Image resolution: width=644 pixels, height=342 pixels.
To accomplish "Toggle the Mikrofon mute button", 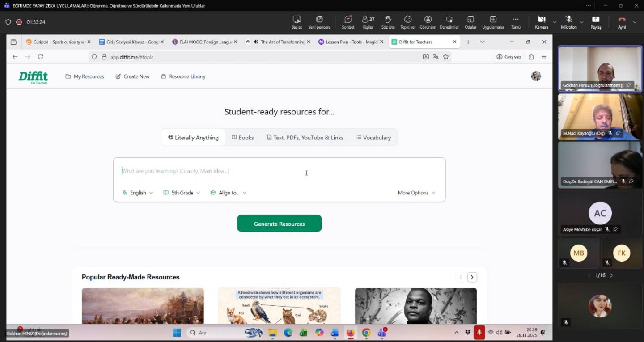I will 568,20.
